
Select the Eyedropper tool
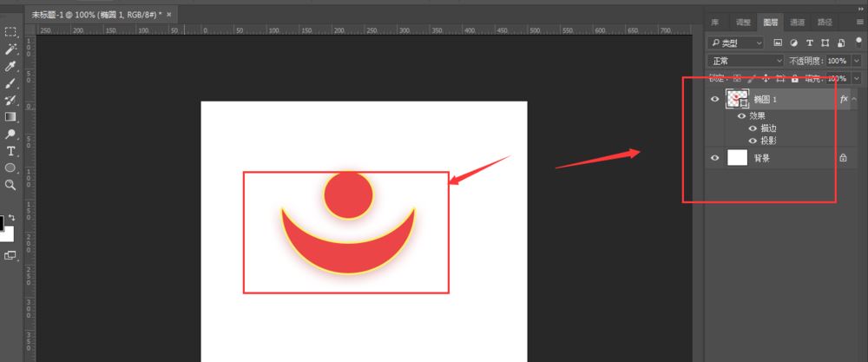coord(10,67)
